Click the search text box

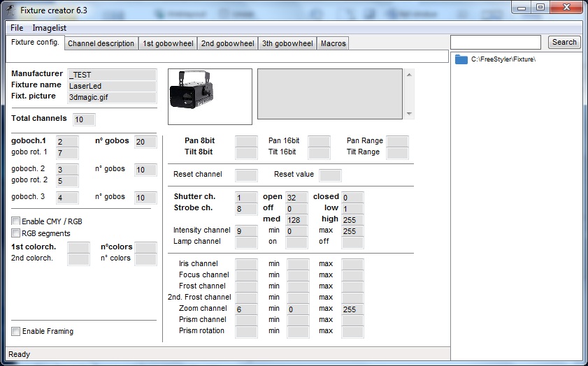pos(497,42)
